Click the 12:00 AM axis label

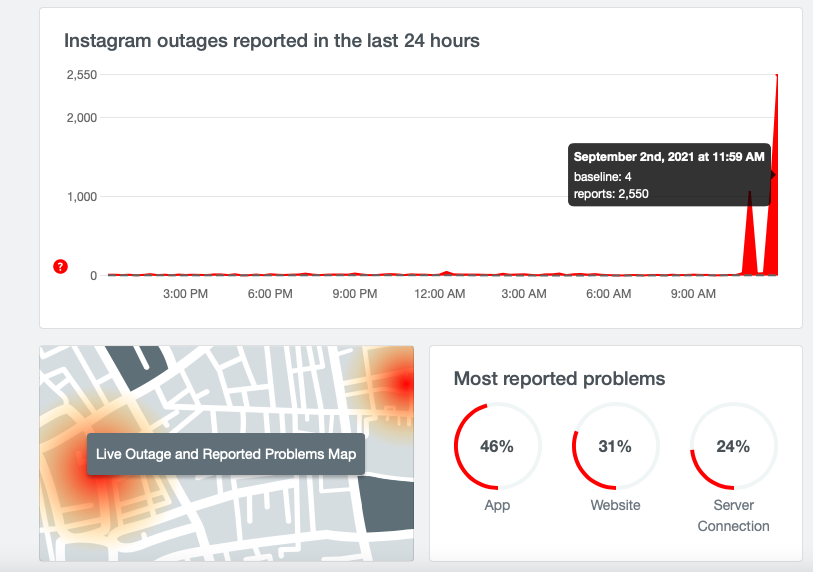439,294
